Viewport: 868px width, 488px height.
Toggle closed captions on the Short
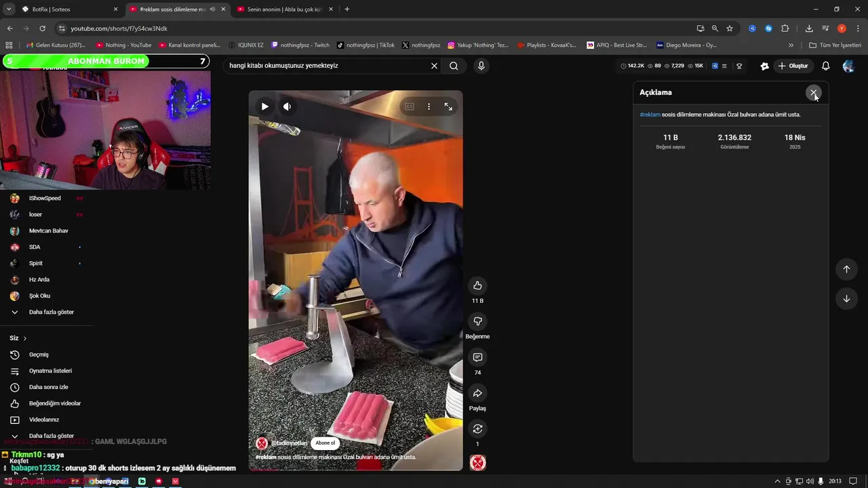coord(410,106)
